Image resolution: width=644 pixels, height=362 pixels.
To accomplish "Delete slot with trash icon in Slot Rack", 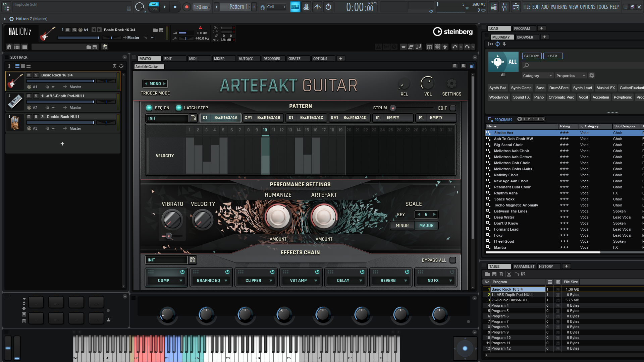I will (114, 66).
